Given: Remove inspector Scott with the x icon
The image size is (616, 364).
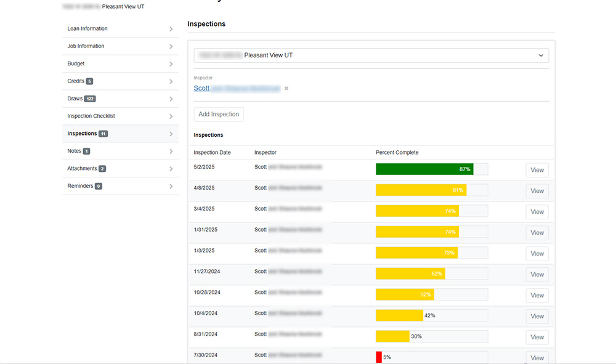Looking at the screenshot, I should (286, 89).
